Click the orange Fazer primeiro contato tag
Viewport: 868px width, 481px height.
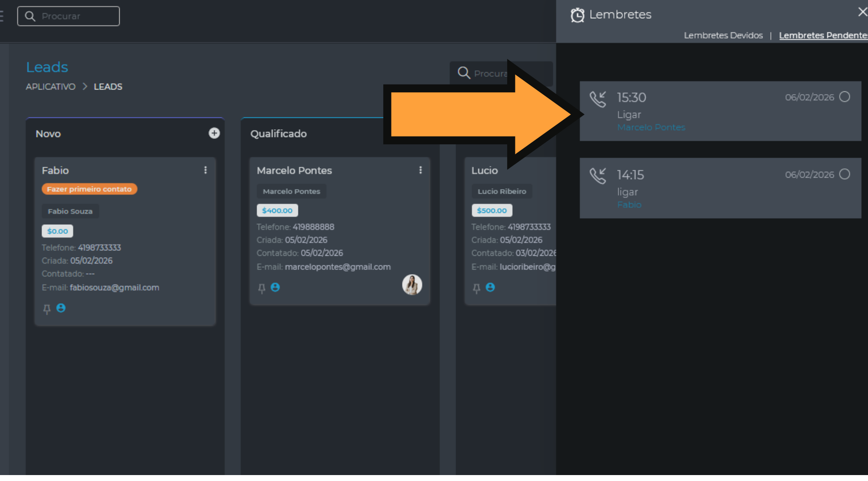click(89, 189)
